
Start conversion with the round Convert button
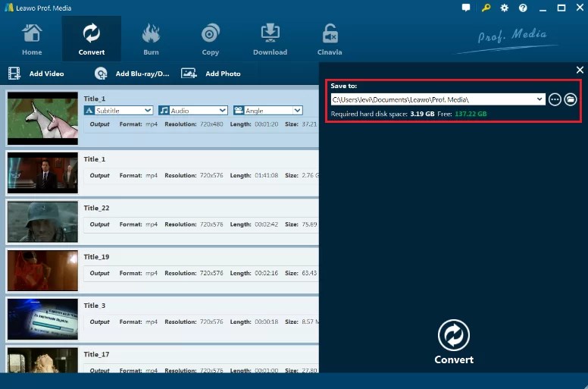(454, 335)
